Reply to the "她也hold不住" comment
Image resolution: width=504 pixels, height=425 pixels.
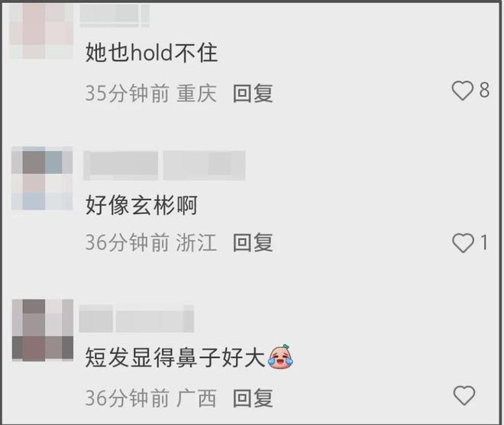253,93
